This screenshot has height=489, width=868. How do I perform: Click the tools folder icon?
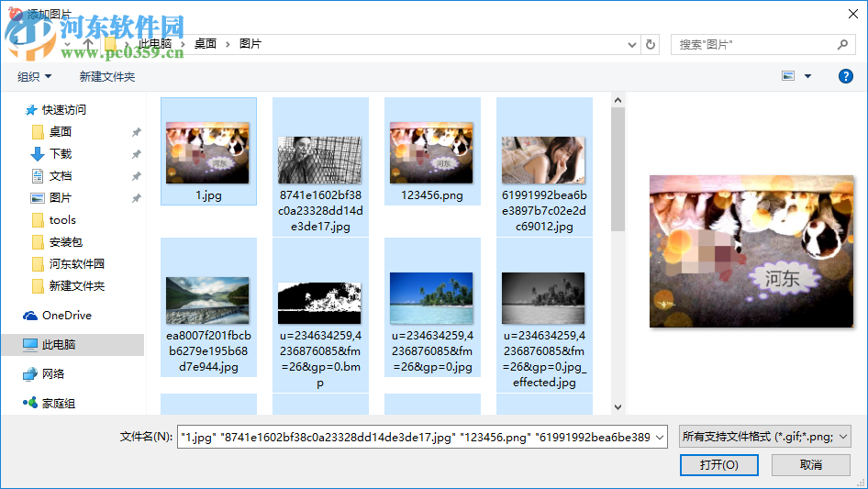(38, 220)
